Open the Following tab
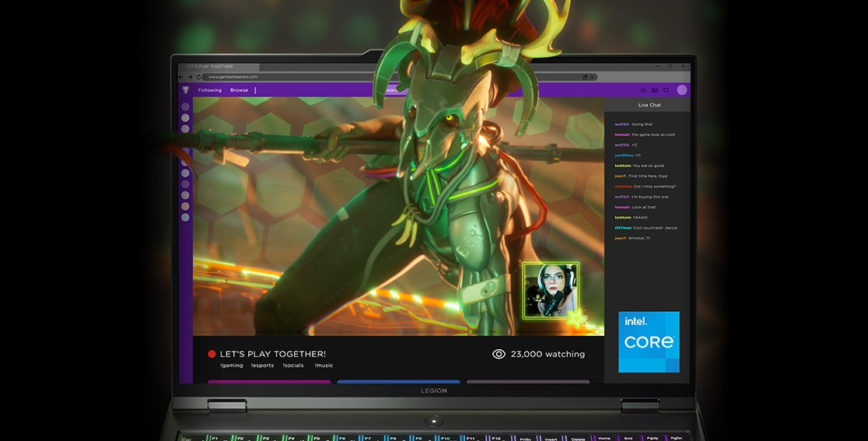The image size is (868, 441). tap(210, 90)
